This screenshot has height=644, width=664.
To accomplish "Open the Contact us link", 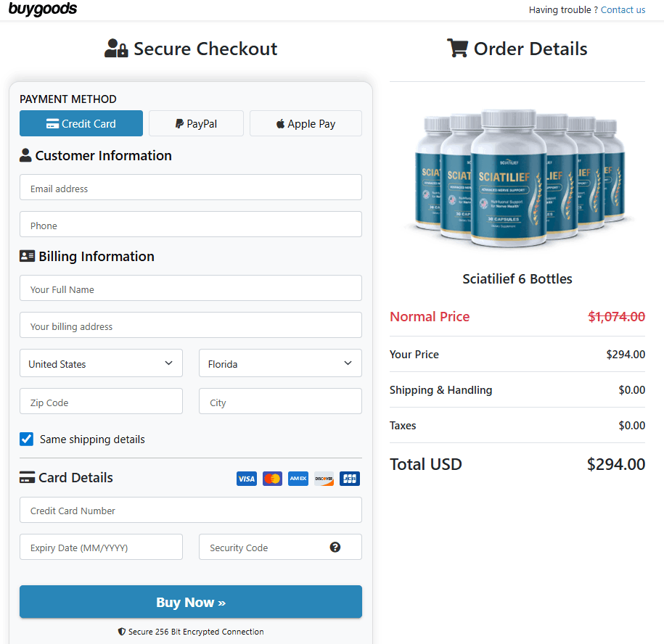I will click(x=623, y=10).
